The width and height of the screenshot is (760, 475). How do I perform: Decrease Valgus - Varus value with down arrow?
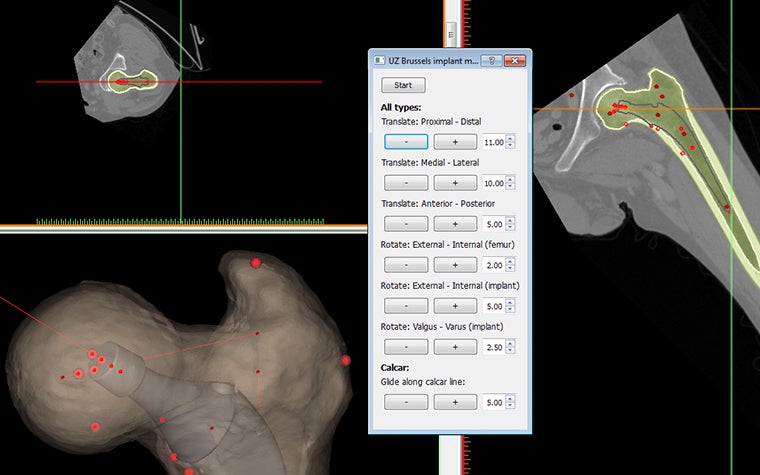(x=510, y=350)
